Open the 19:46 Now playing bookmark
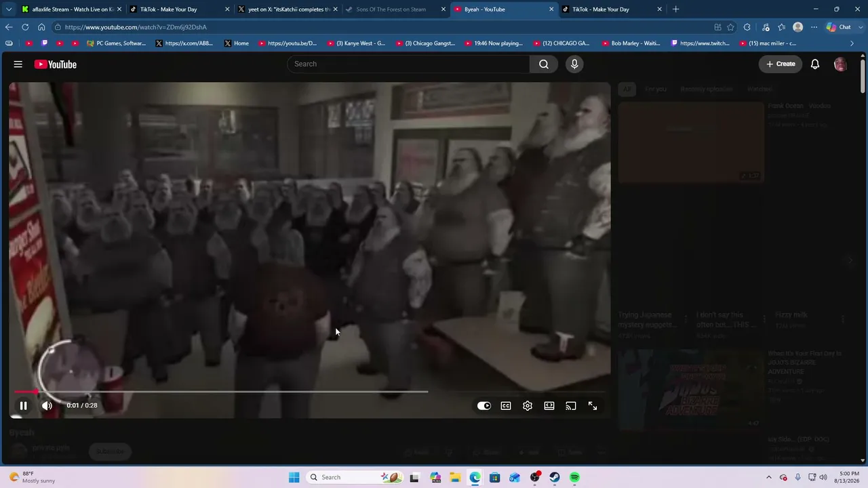Image resolution: width=868 pixels, height=488 pixels. [x=494, y=43]
